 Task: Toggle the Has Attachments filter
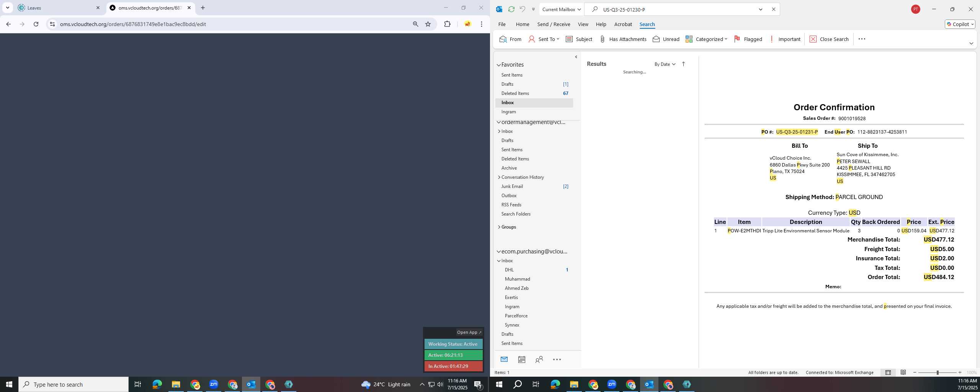(x=622, y=39)
